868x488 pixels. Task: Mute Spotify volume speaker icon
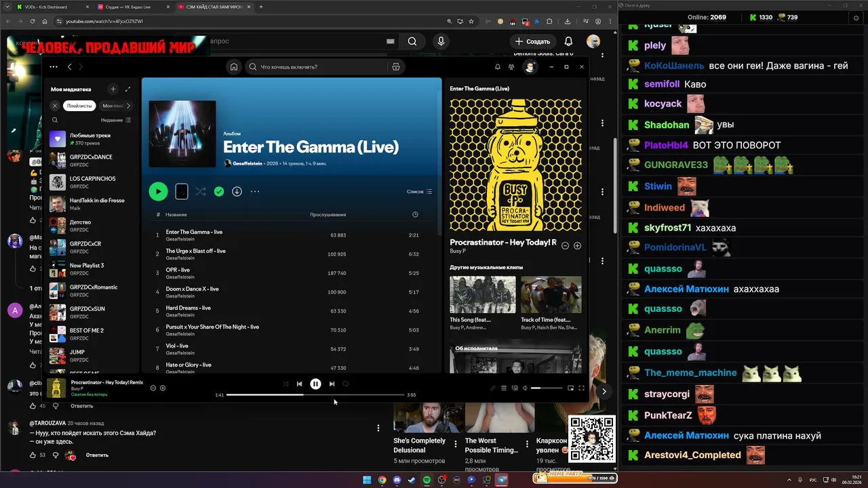tap(525, 388)
